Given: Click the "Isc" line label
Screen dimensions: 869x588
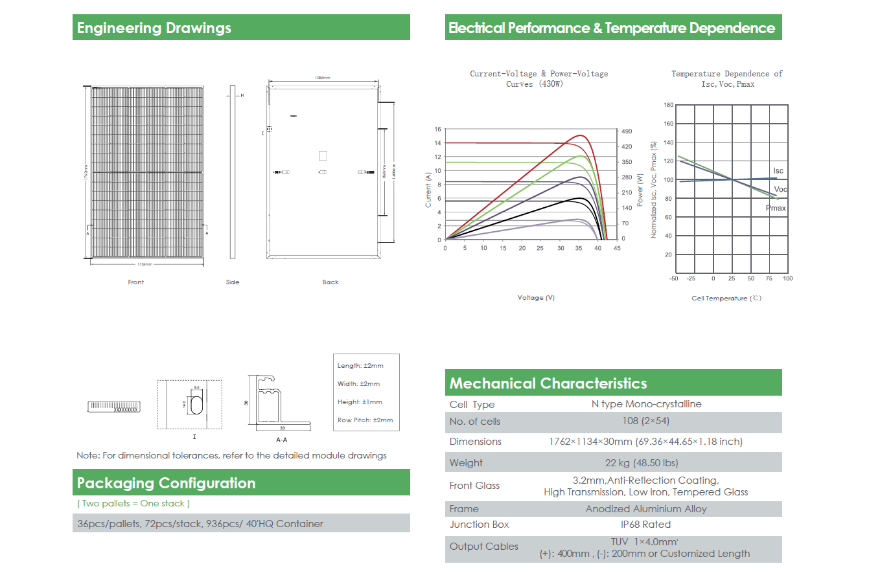Looking at the screenshot, I should [778, 171].
